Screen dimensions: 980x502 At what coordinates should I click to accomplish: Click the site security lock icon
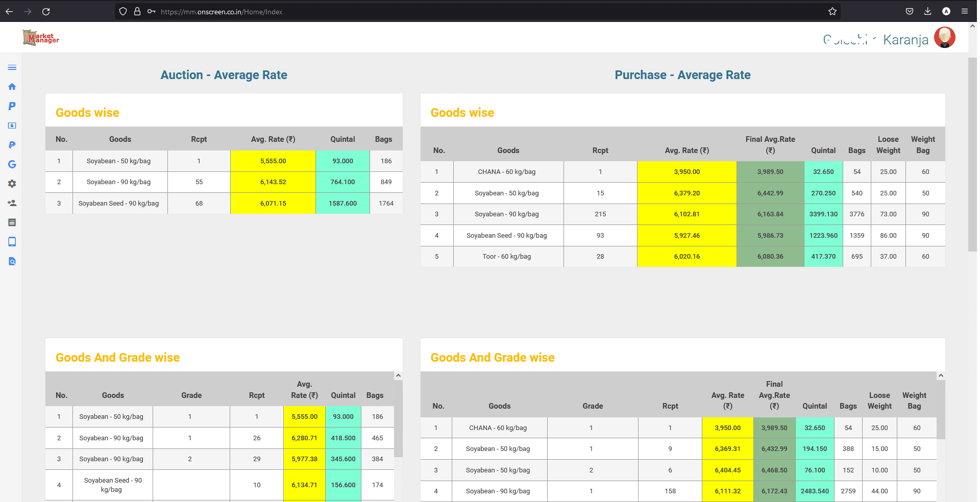tap(137, 11)
